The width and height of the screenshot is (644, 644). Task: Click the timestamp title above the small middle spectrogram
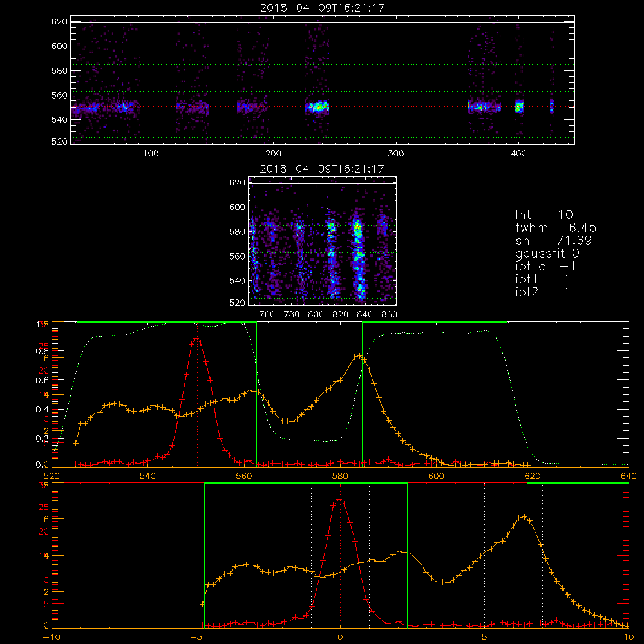(x=322, y=168)
